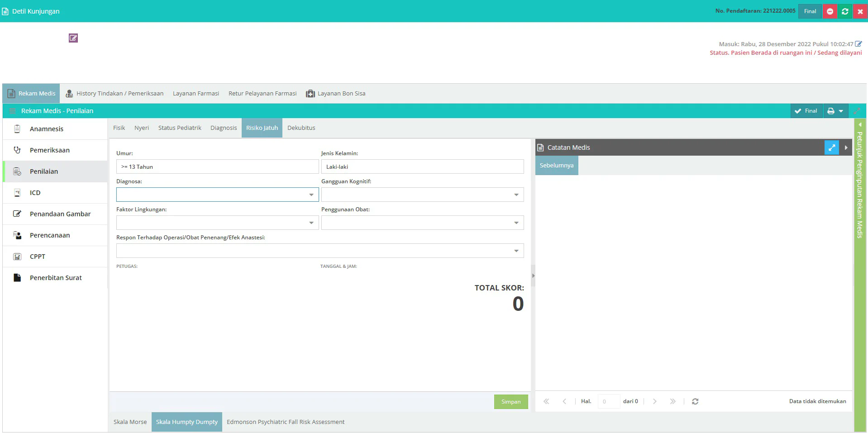Edit the Masuk date with pencil icon
Viewport: 868px width, 433px height.
(x=858, y=44)
